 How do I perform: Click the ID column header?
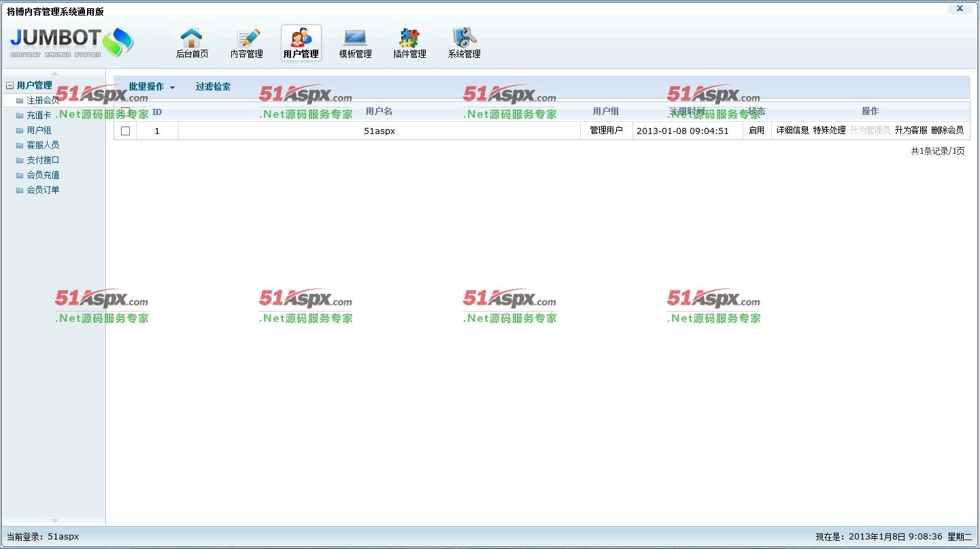click(x=157, y=112)
